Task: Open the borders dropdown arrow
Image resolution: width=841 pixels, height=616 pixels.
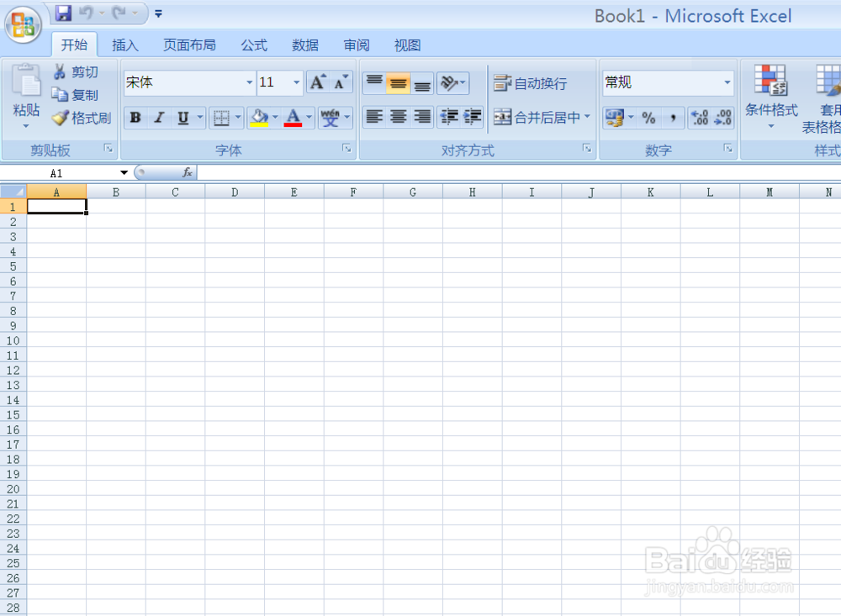Action: tap(238, 118)
